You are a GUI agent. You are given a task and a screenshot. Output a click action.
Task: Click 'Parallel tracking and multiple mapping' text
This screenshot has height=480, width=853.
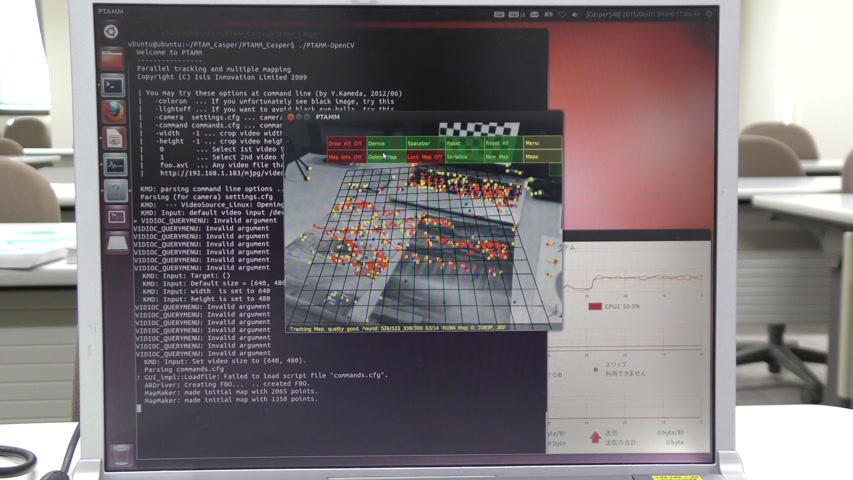coord(214,69)
